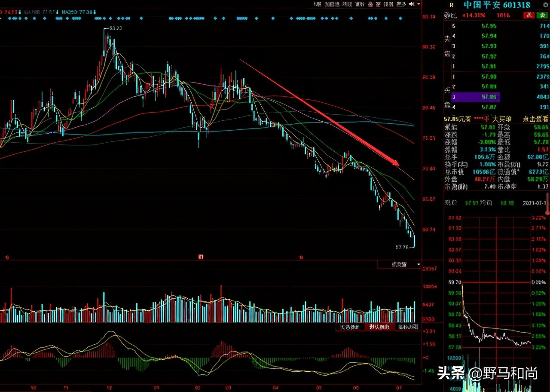Click the green 卖 (sell) button
The height and width of the screenshot is (392, 550).
point(542,15)
